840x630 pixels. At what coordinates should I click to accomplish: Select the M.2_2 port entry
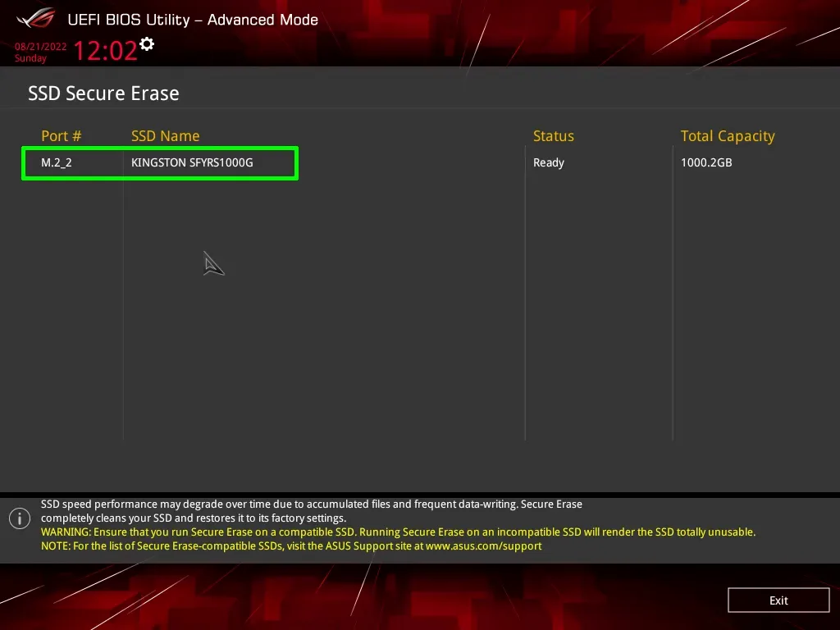(x=57, y=162)
